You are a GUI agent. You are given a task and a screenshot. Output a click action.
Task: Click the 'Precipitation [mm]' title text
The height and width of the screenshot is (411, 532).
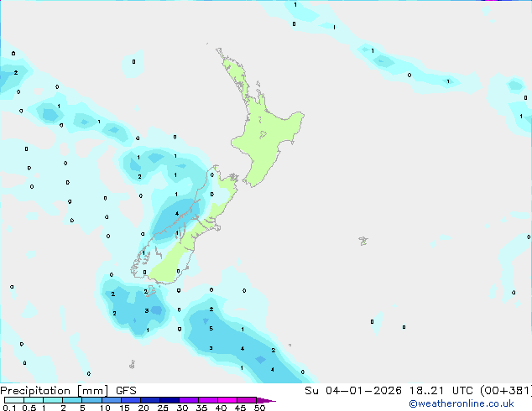[55, 391]
